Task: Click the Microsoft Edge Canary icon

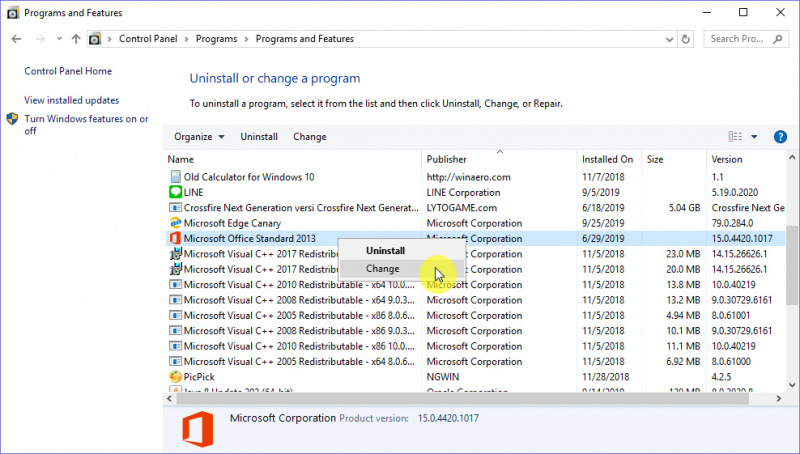Action: click(176, 223)
